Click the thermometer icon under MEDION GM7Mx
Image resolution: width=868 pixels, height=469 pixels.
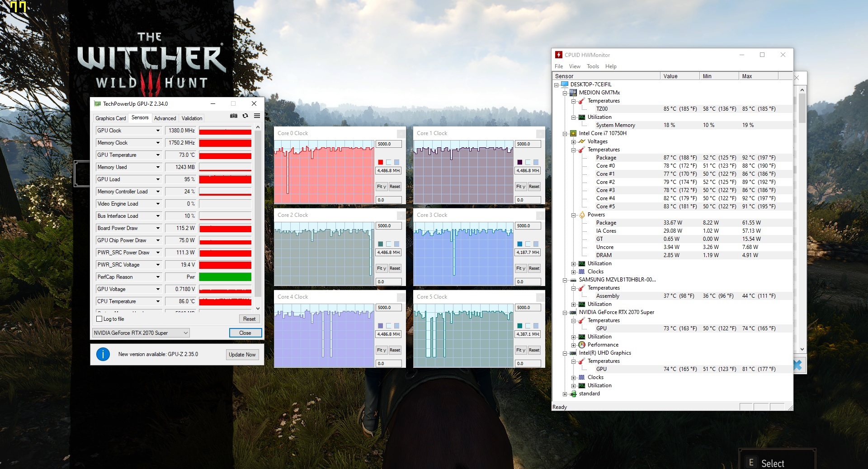[582, 101]
